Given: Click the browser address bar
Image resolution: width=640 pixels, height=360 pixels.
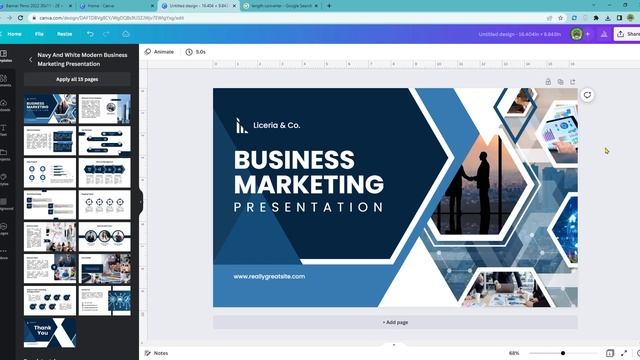Looking at the screenshot, I should (286, 18).
